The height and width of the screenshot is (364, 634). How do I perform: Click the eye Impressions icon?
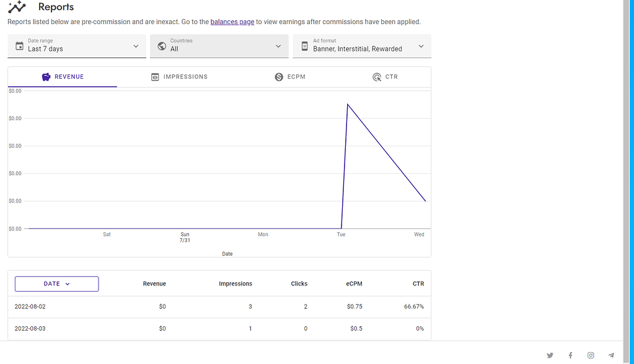(x=155, y=77)
